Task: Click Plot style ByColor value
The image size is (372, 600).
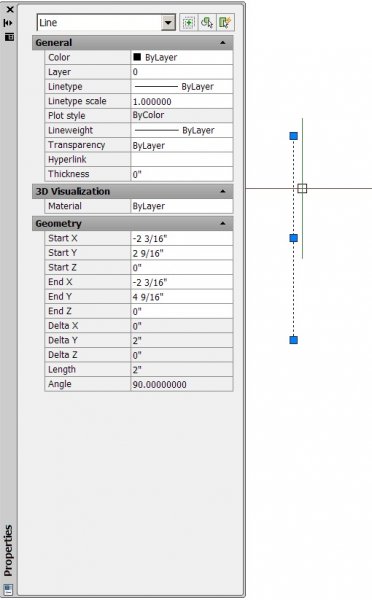Action: 182,116
